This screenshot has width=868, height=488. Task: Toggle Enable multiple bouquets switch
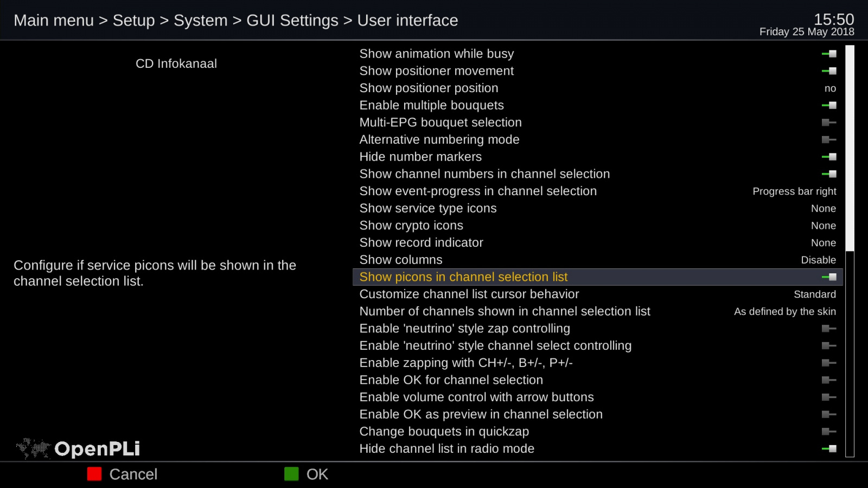pos(829,105)
